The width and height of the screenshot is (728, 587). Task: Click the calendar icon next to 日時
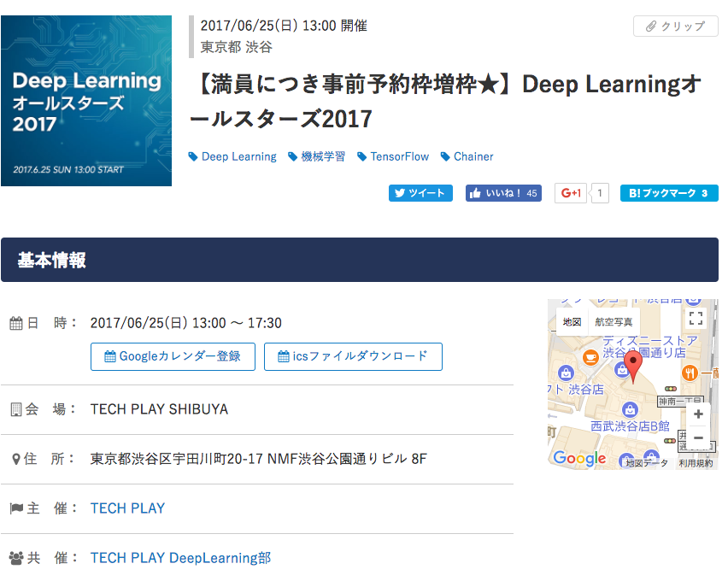[x=16, y=323]
